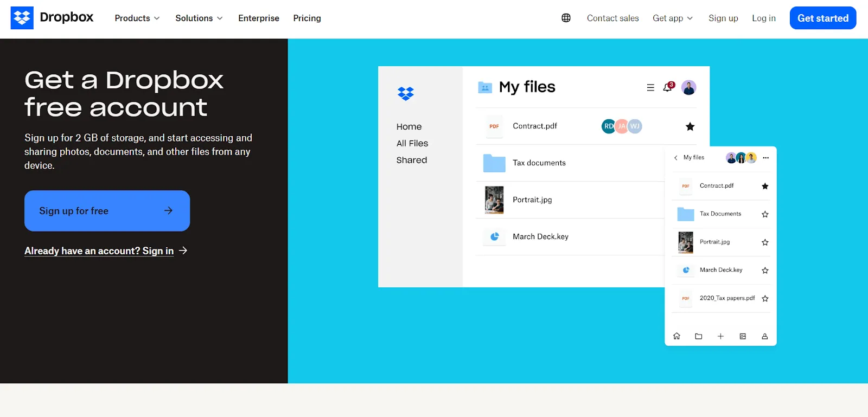The width and height of the screenshot is (868, 417).
Task: Open the notifications bell with red badge
Action: (668, 87)
